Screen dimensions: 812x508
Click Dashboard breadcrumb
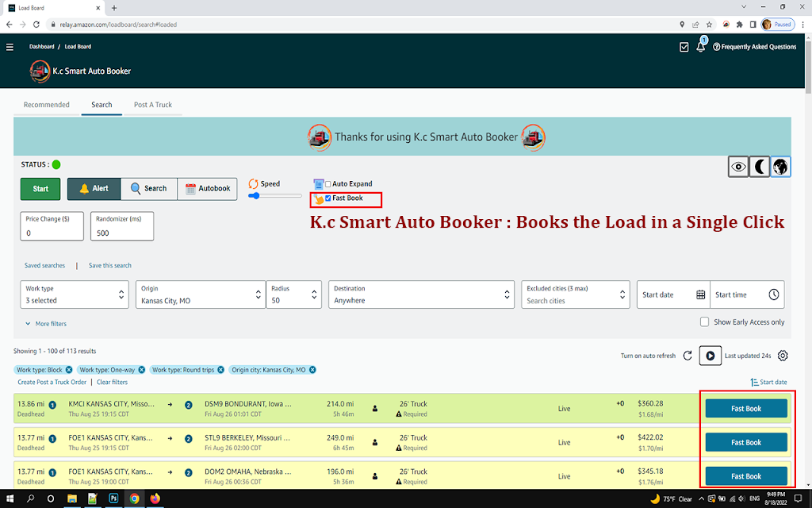pyautogui.click(x=41, y=47)
